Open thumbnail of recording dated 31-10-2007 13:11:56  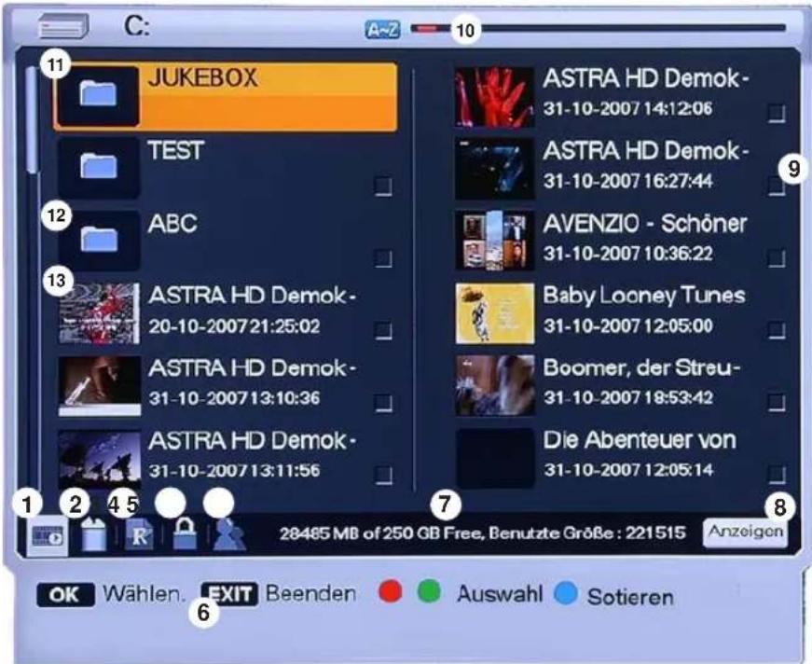99,459
